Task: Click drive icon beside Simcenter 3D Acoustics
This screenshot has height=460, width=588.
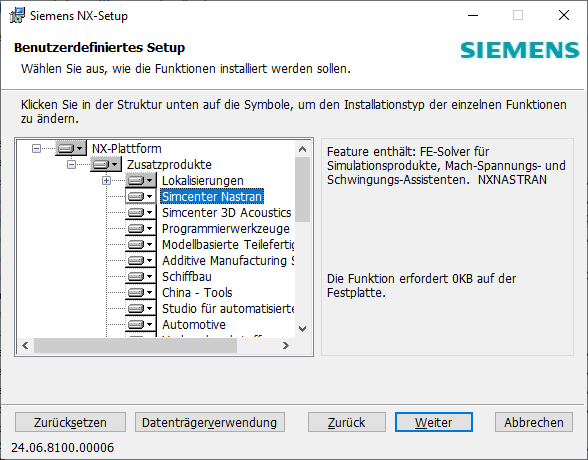Action: click(x=141, y=213)
